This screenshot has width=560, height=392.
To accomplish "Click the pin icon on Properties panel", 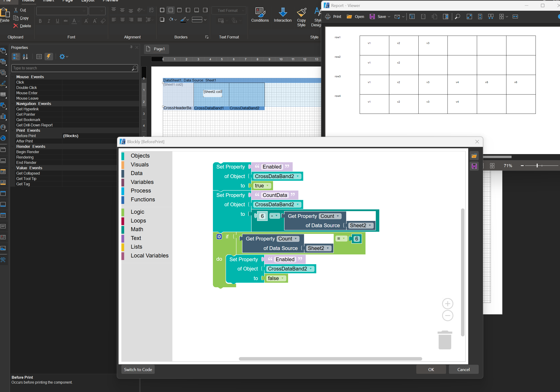I will (x=131, y=47).
